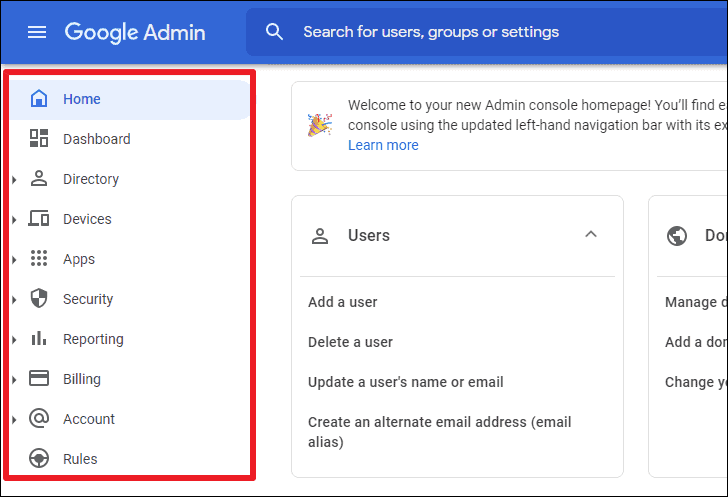Open Dashboard from the sidebar
Image resolution: width=728 pixels, height=497 pixels.
click(x=129, y=139)
